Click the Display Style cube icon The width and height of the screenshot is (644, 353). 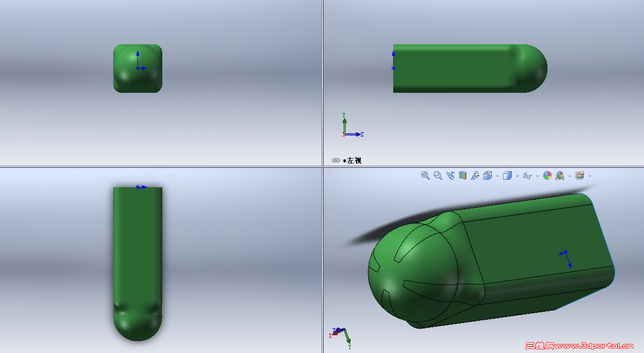[508, 175]
